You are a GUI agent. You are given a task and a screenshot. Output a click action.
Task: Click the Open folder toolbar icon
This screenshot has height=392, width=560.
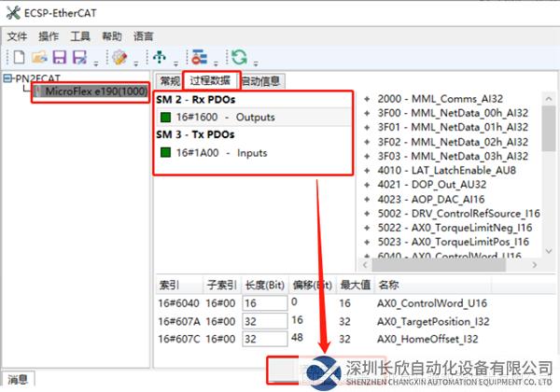[37, 58]
